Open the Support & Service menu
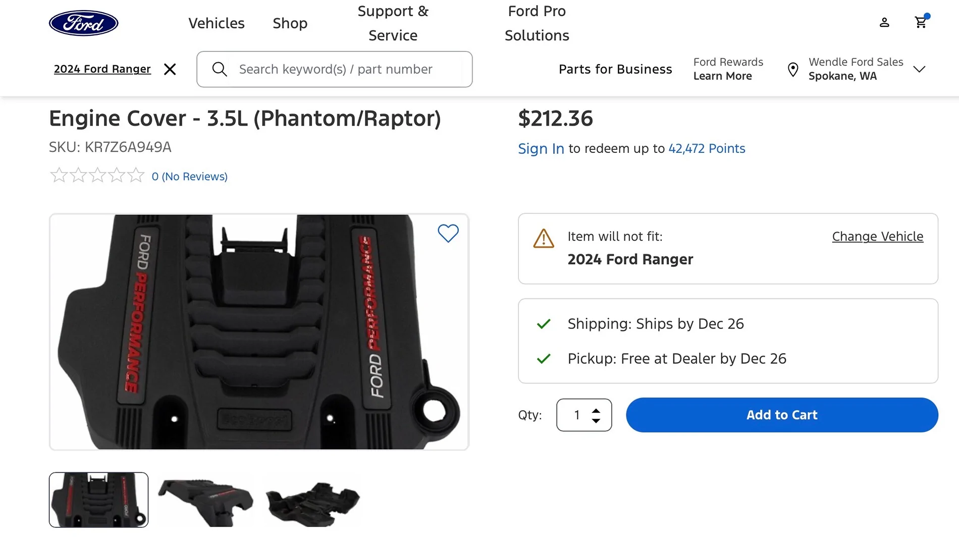 click(393, 23)
